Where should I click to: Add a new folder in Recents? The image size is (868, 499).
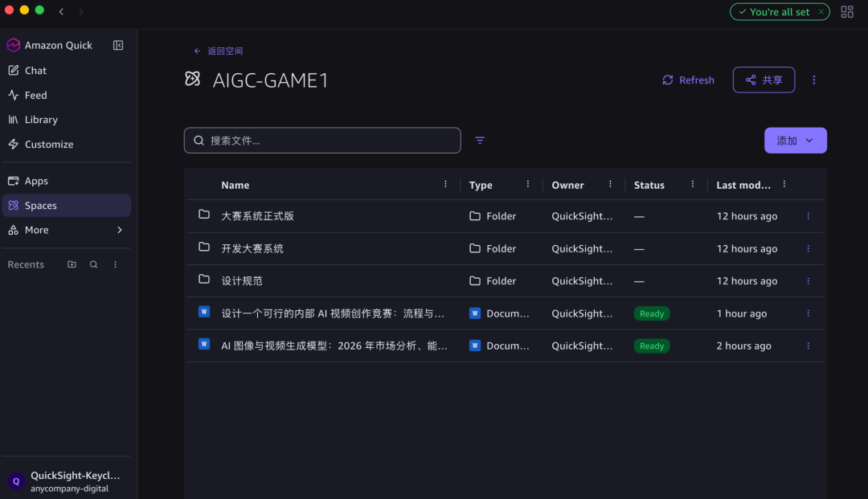coord(72,264)
